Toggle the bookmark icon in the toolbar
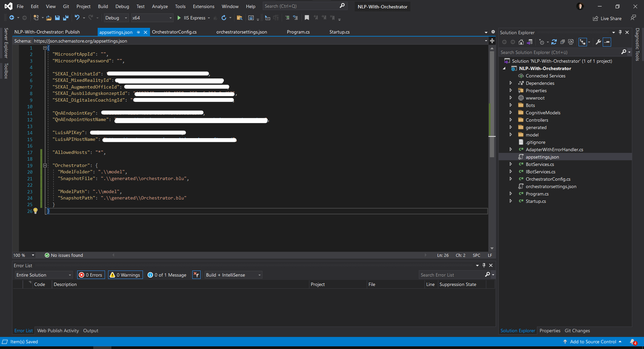 tap(307, 18)
